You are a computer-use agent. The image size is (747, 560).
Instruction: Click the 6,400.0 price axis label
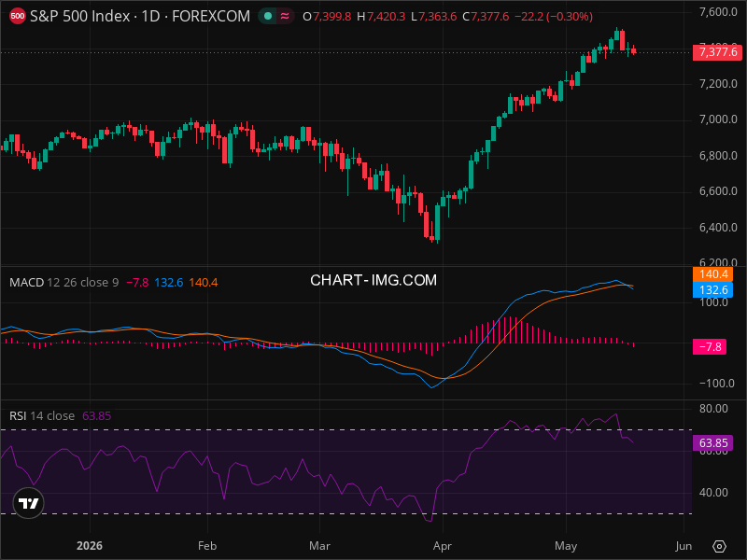click(x=718, y=227)
